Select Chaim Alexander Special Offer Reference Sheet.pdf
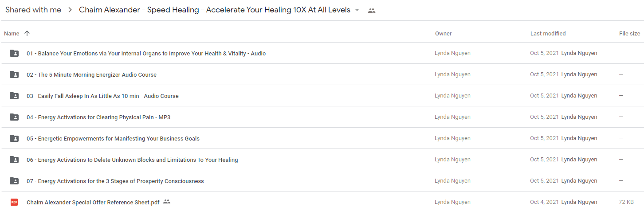644x211 pixels. 322,202
